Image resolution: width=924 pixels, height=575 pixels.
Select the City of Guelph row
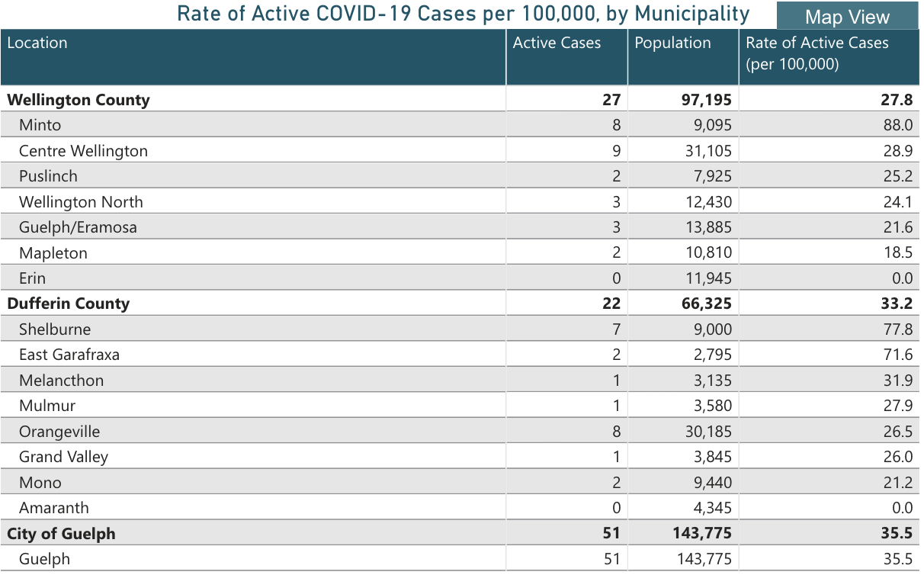point(62,534)
